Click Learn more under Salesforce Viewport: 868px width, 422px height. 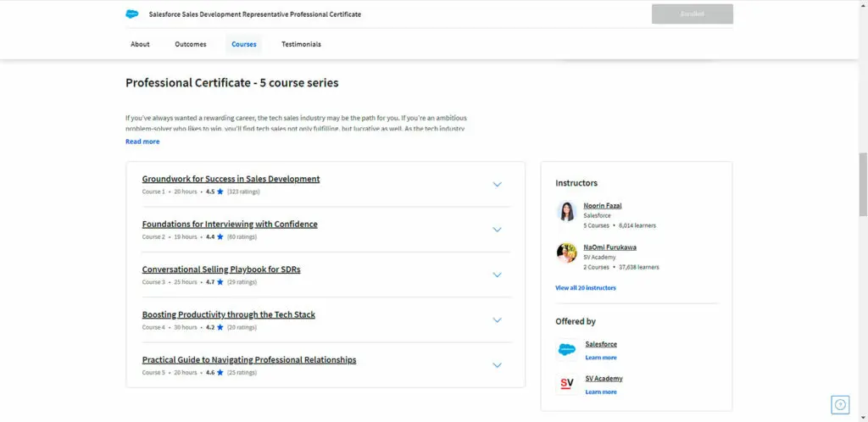601,358
